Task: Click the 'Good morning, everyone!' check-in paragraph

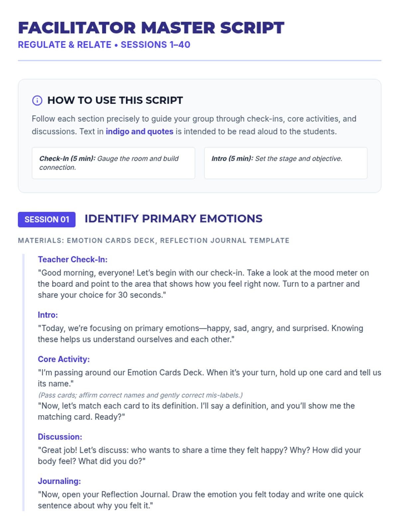Action: 203,284
